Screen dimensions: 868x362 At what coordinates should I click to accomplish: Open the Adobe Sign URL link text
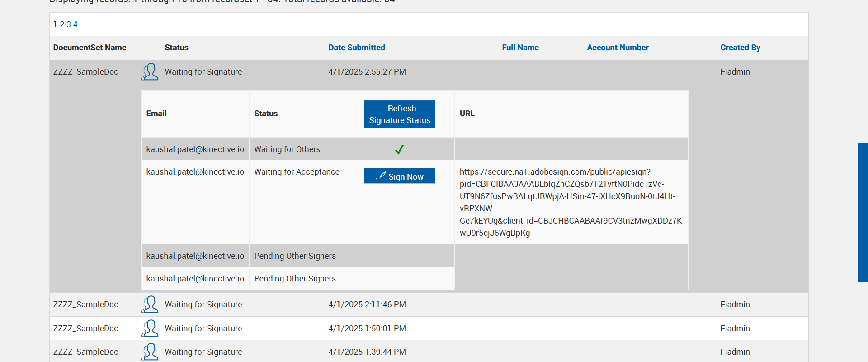point(571,202)
